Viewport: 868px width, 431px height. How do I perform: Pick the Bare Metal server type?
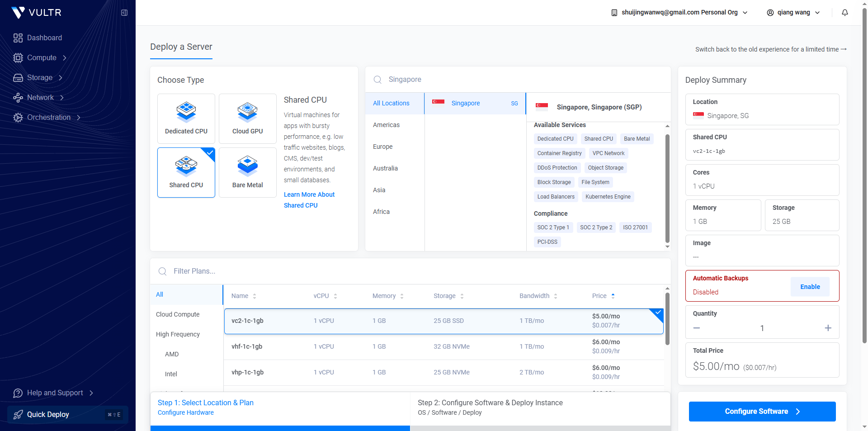coord(247,172)
